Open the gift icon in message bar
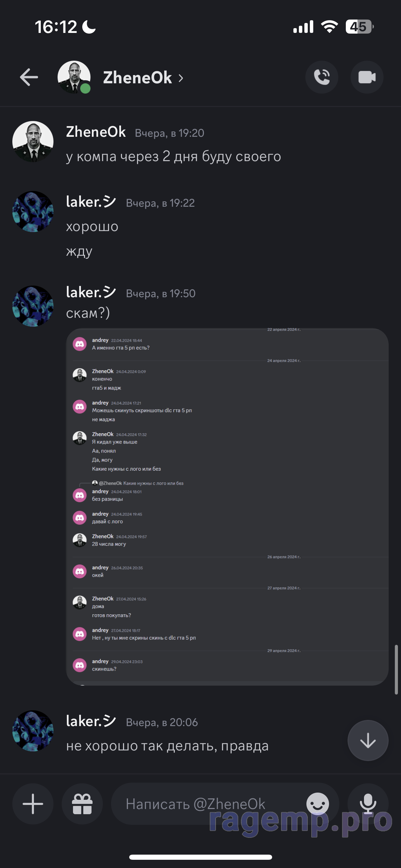 [82, 804]
